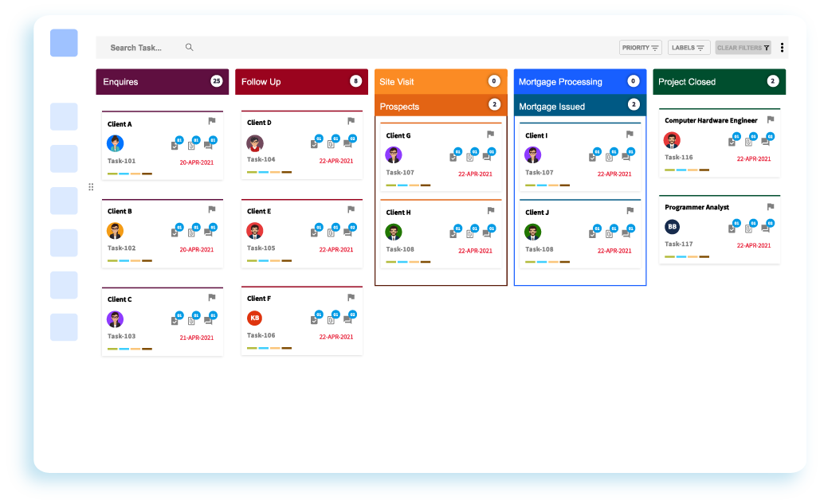820x504 pixels.
Task: Open the three-dot more options menu
Action: (782, 48)
